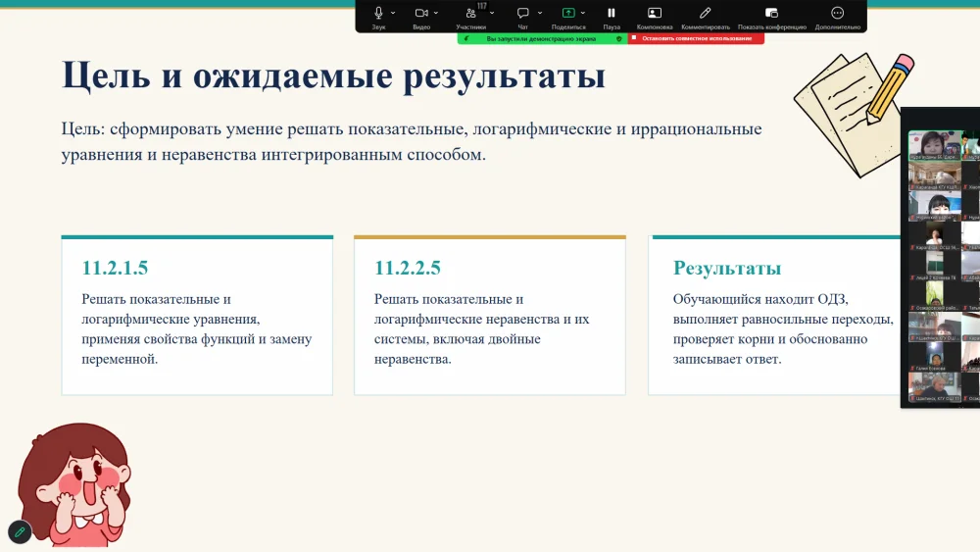Select the 'Осакаровский район' participant tile
This screenshot has width=980, height=552.
(x=934, y=296)
